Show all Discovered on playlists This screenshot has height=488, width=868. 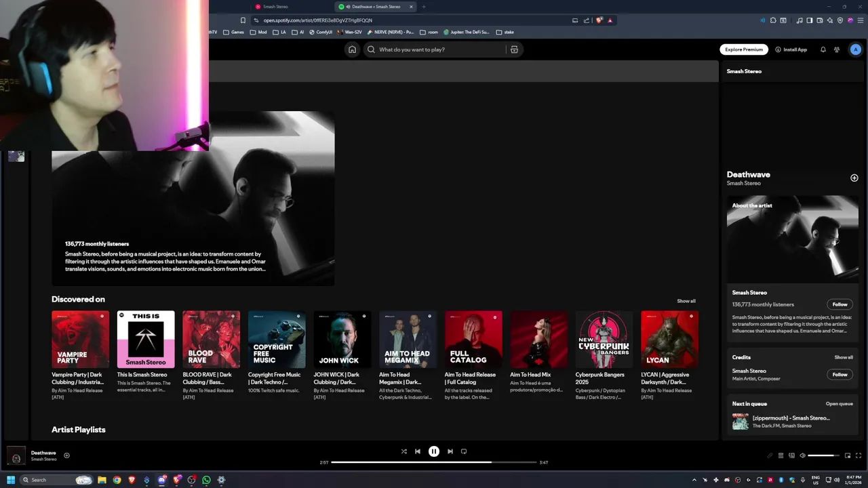click(686, 301)
